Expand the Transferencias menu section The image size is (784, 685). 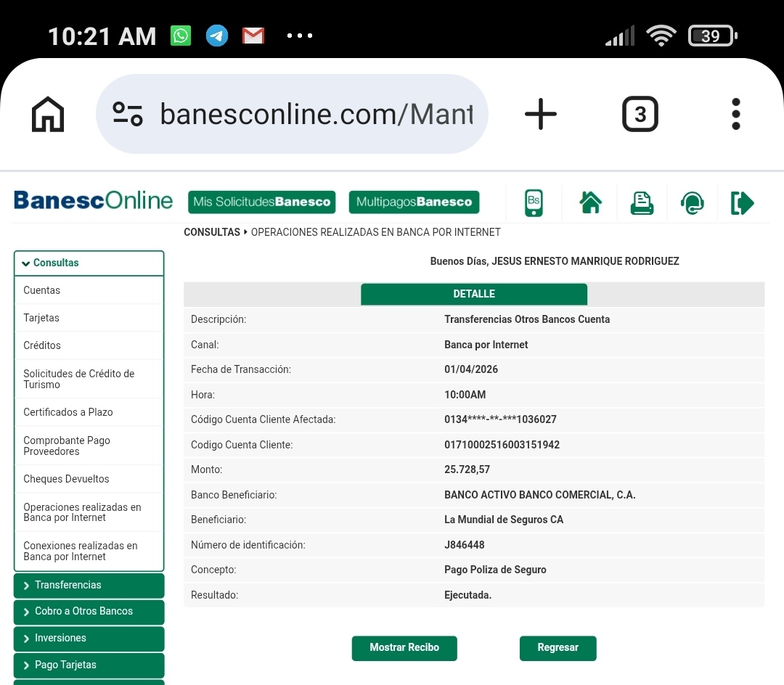[x=89, y=585]
